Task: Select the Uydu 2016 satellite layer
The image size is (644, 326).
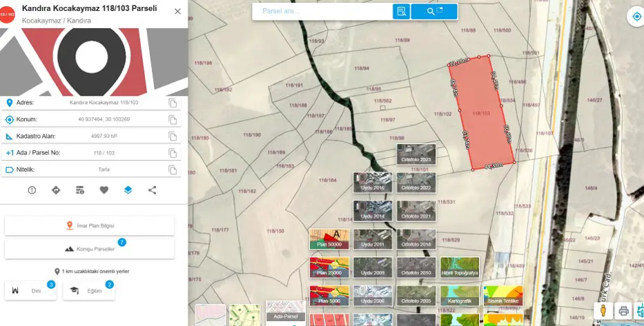Action: coord(373,183)
